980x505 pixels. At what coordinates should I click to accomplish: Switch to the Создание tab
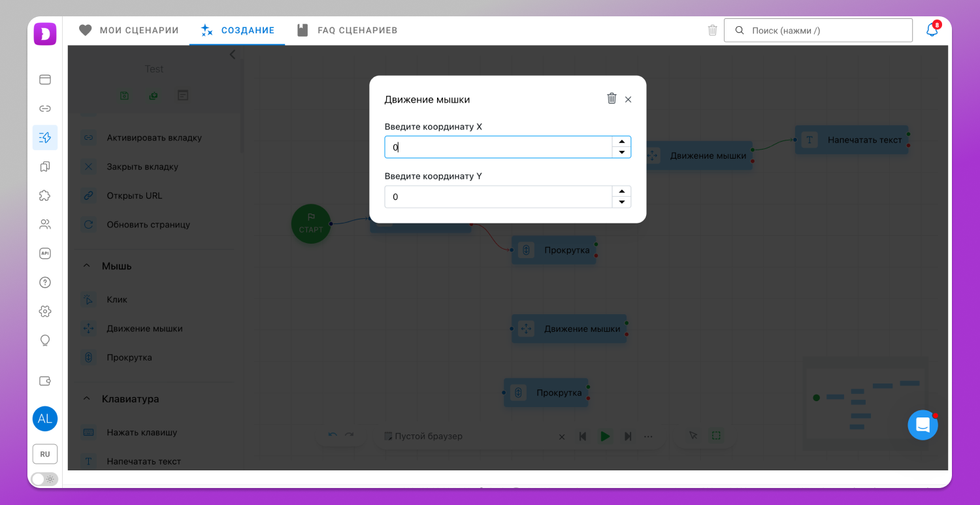(x=237, y=30)
